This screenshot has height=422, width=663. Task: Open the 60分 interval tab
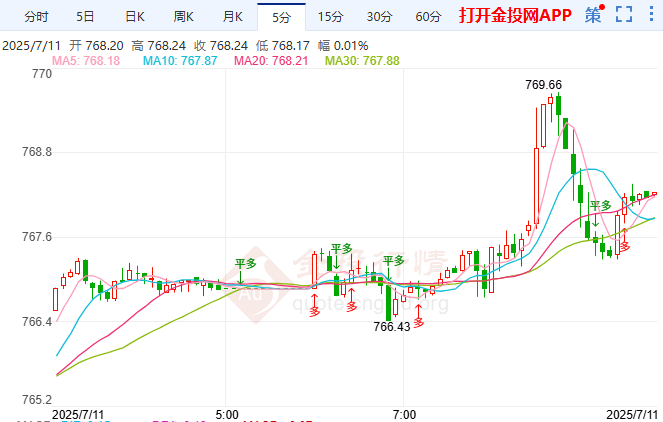(x=428, y=17)
